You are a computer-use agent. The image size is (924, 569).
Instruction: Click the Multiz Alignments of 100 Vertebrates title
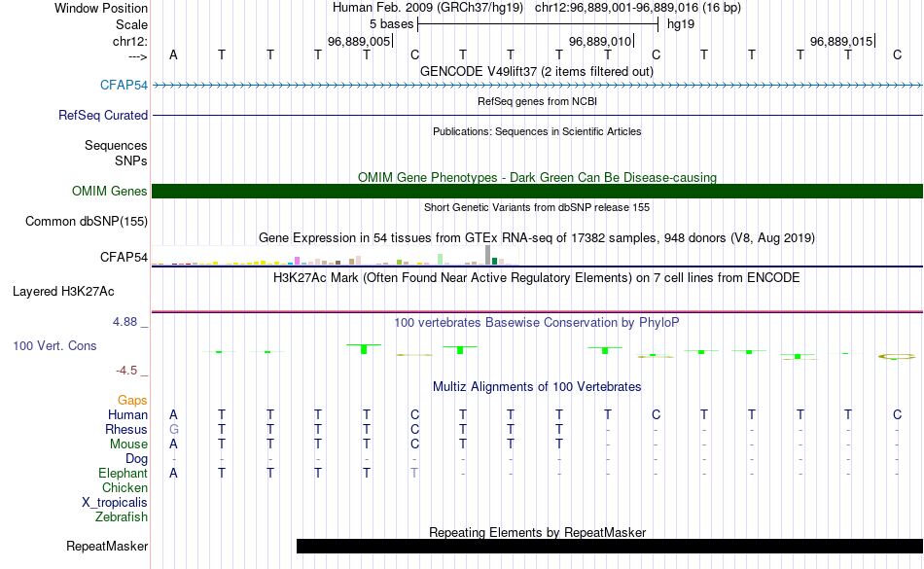(x=537, y=386)
